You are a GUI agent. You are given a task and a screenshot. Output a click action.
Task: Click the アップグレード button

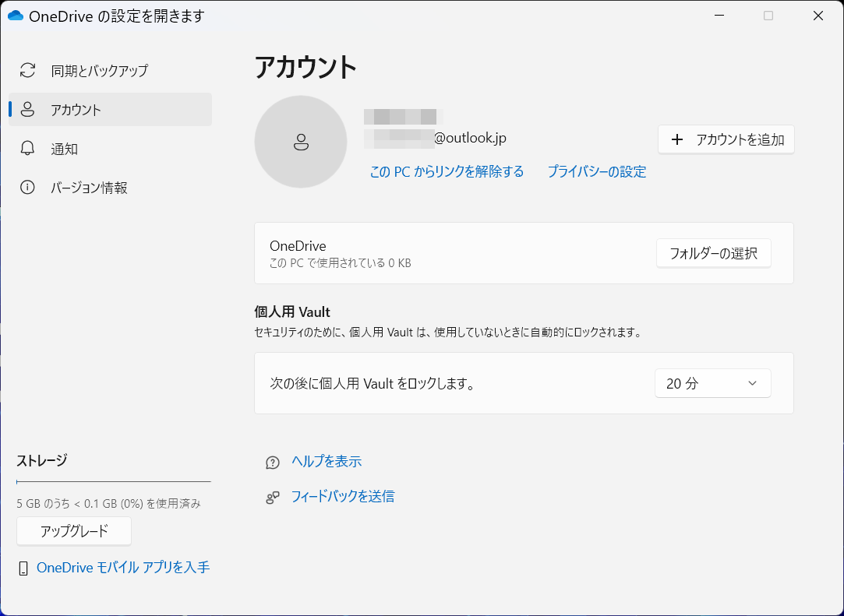coord(74,531)
